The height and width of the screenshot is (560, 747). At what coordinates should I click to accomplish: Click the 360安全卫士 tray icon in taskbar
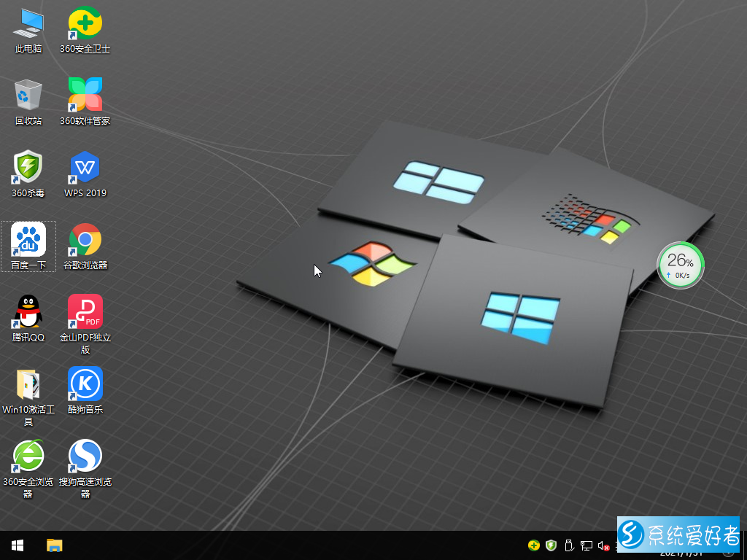click(x=534, y=545)
